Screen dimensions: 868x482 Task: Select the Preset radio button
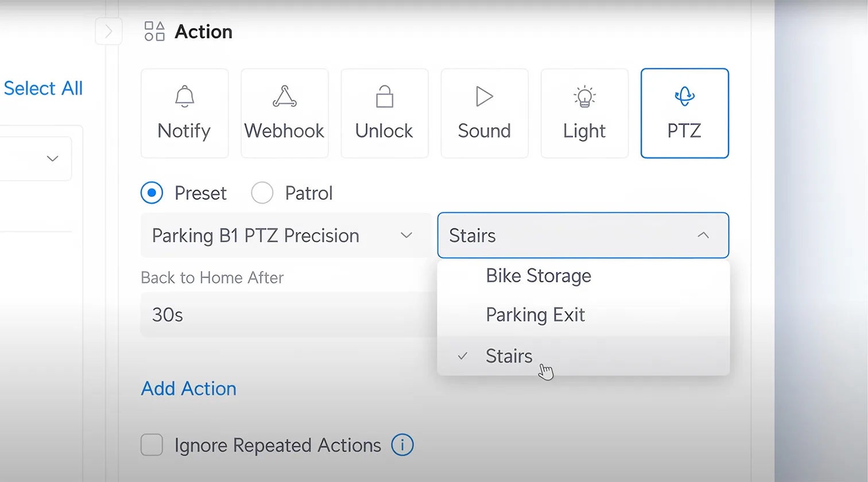(x=152, y=193)
